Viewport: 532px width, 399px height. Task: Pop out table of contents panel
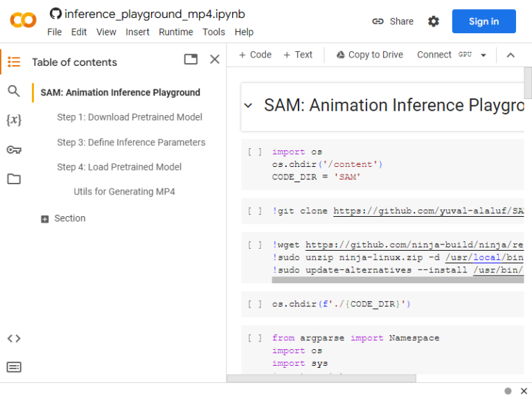point(190,60)
